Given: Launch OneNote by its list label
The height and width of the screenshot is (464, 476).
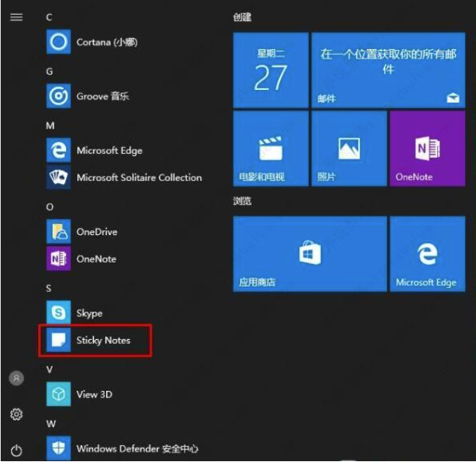Looking at the screenshot, I should pos(96,259).
